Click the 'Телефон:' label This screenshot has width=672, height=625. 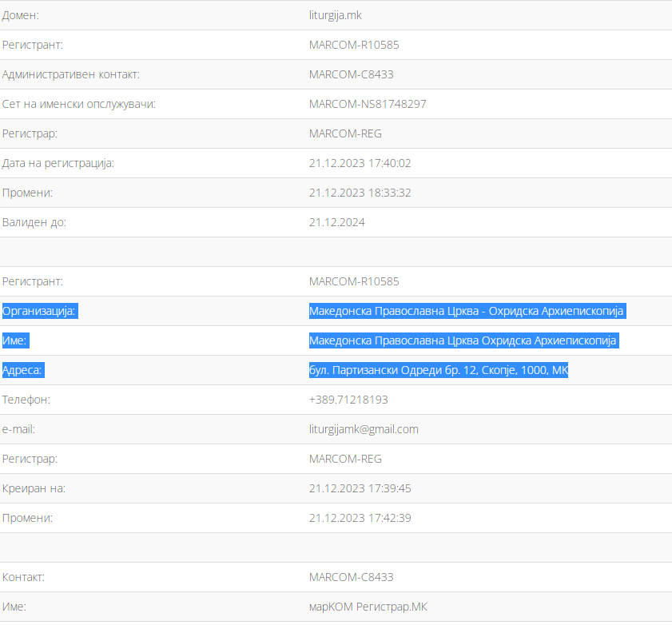click(26, 400)
